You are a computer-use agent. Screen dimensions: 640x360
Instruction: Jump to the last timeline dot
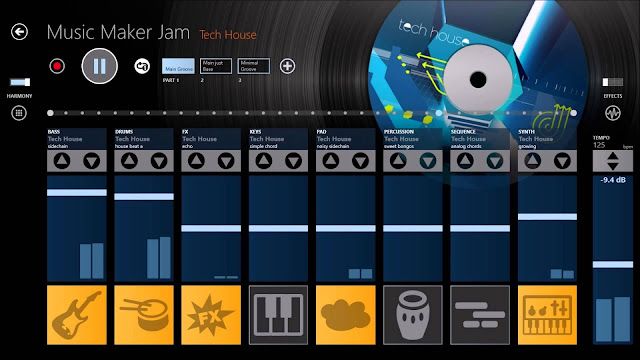pyautogui.click(x=573, y=113)
